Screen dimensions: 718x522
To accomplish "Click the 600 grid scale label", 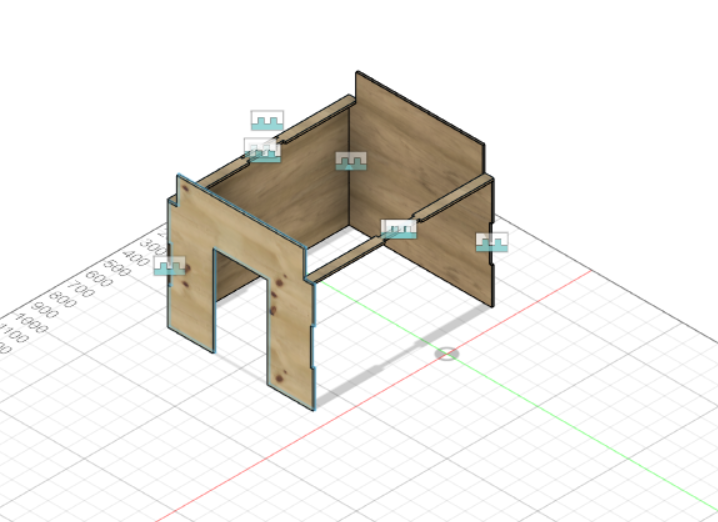I will 98,278.
